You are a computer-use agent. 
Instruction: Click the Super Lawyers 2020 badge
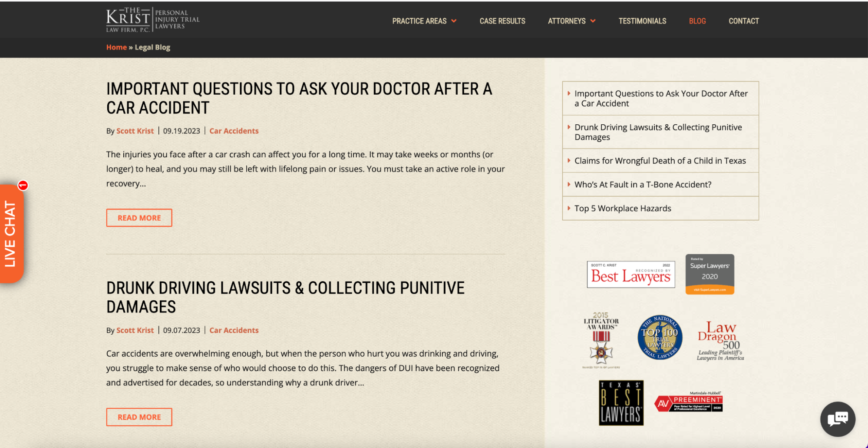710,274
